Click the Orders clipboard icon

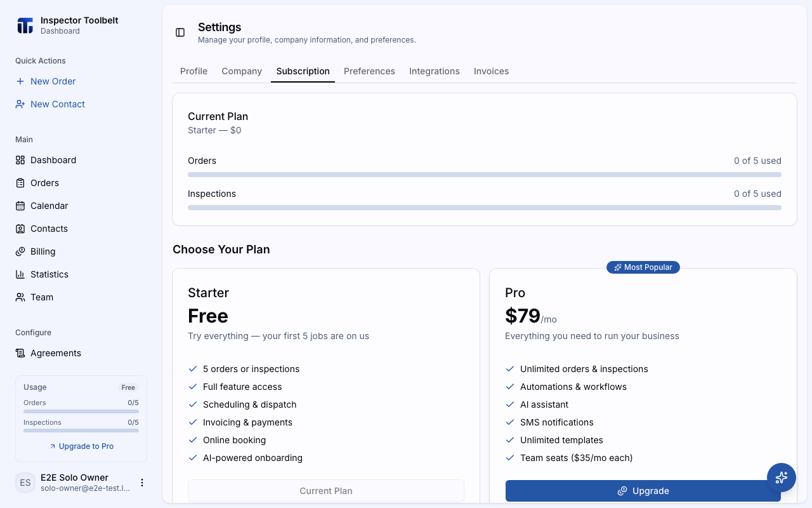point(20,183)
